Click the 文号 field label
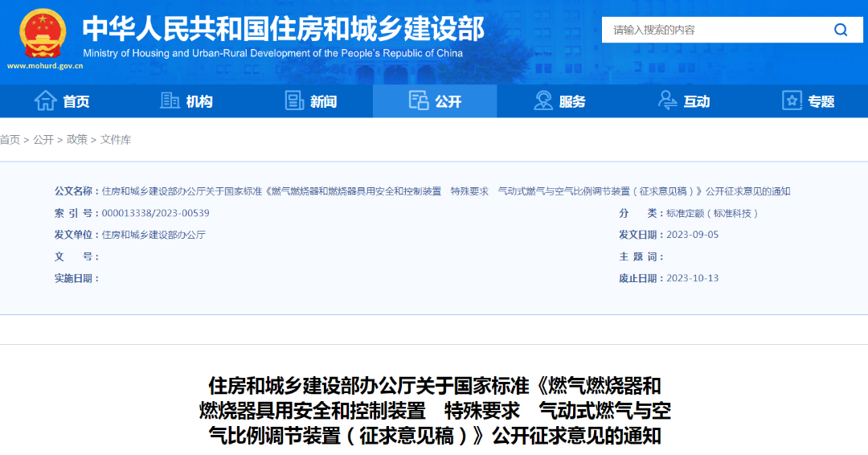 [x=76, y=256]
